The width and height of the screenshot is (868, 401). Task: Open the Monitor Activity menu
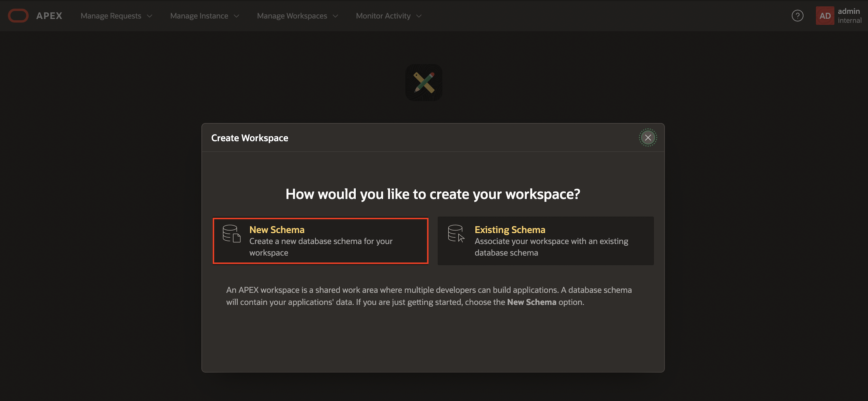tap(388, 16)
